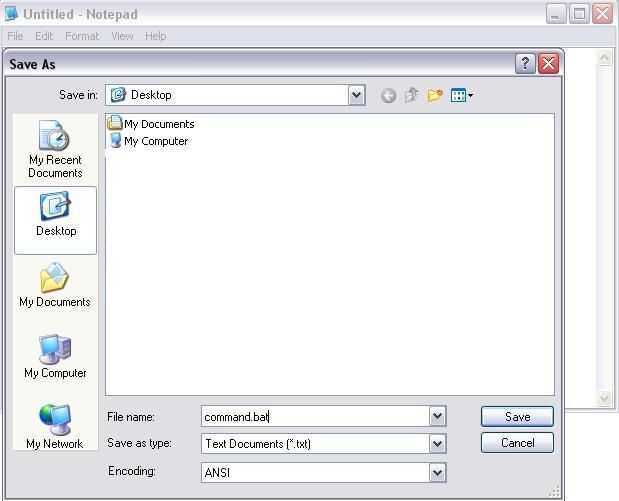Select My Documents folder in file list
This screenshot has height=501, width=619.
click(x=151, y=124)
